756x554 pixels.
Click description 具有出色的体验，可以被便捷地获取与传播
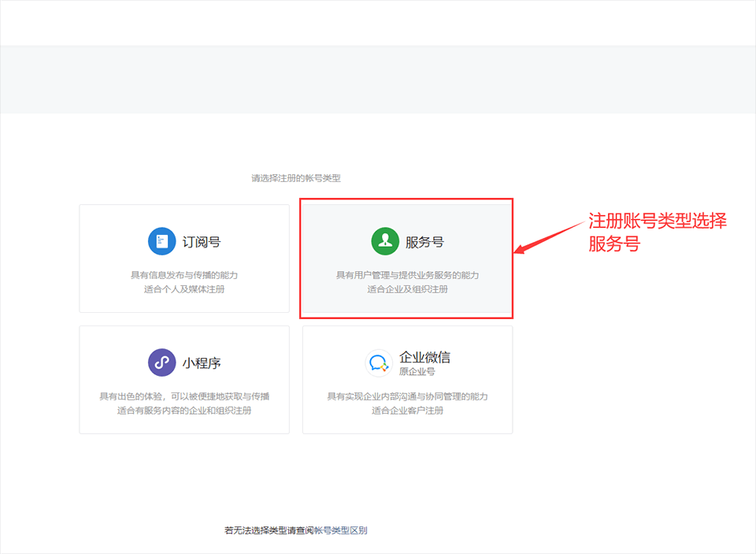pos(184,396)
